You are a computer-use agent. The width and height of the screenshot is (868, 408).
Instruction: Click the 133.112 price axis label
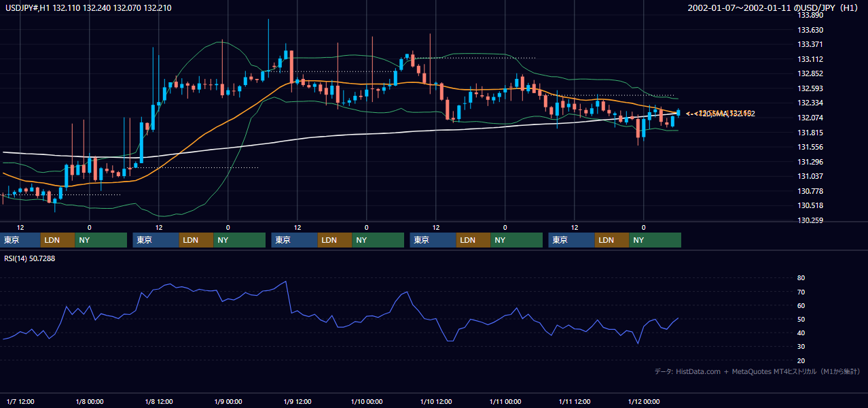tap(810, 59)
